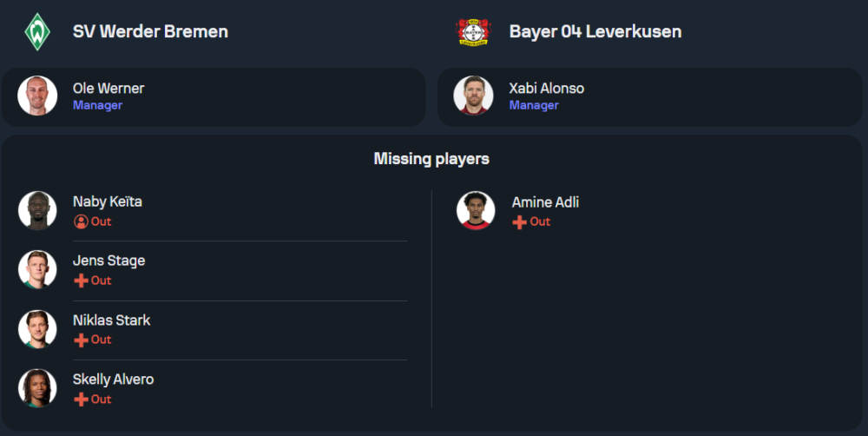Screen dimensions: 868x436
Task: Click the injury cross icon under Niklas Stark
Action: click(81, 340)
